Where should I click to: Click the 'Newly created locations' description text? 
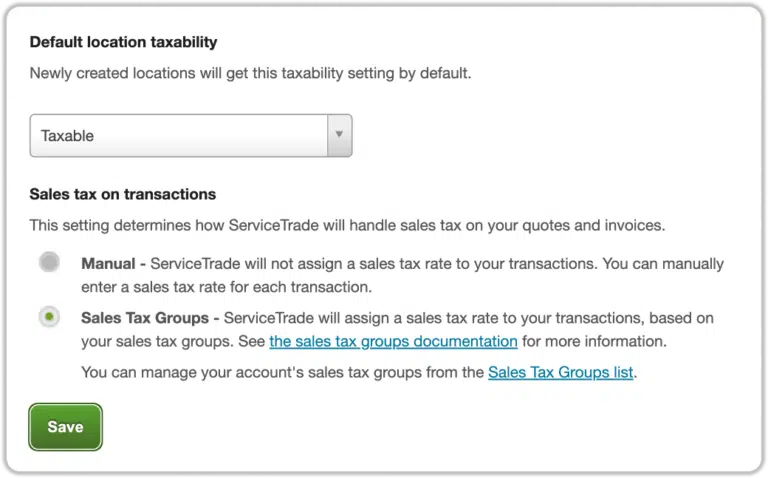(x=251, y=73)
